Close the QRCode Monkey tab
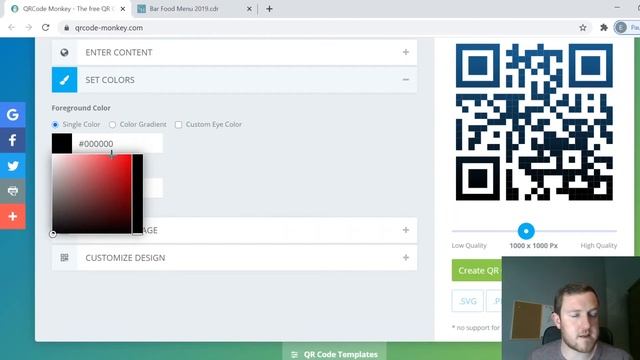Image resolution: width=640 pixels, height=360 pixels. pos(123,9)
